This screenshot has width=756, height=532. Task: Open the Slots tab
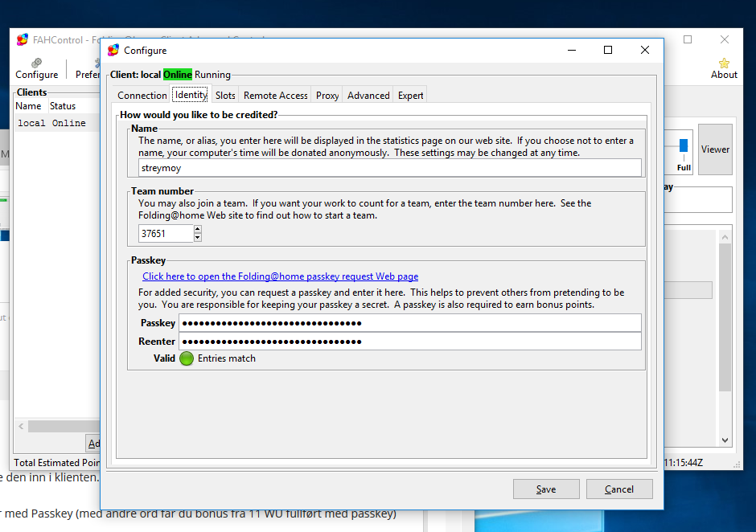pos(225,96)
